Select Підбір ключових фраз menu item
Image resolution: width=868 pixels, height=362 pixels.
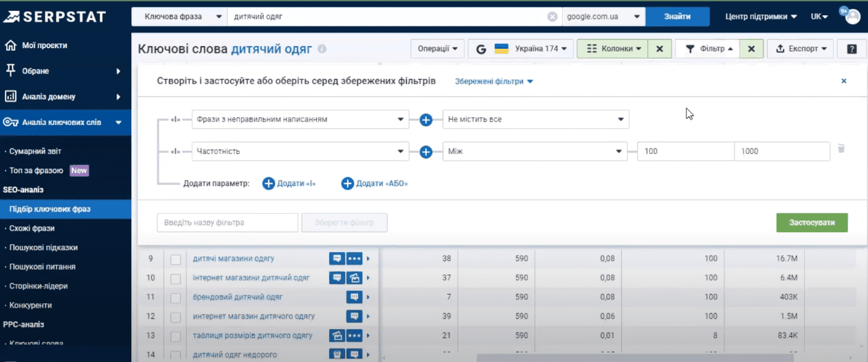65,209
